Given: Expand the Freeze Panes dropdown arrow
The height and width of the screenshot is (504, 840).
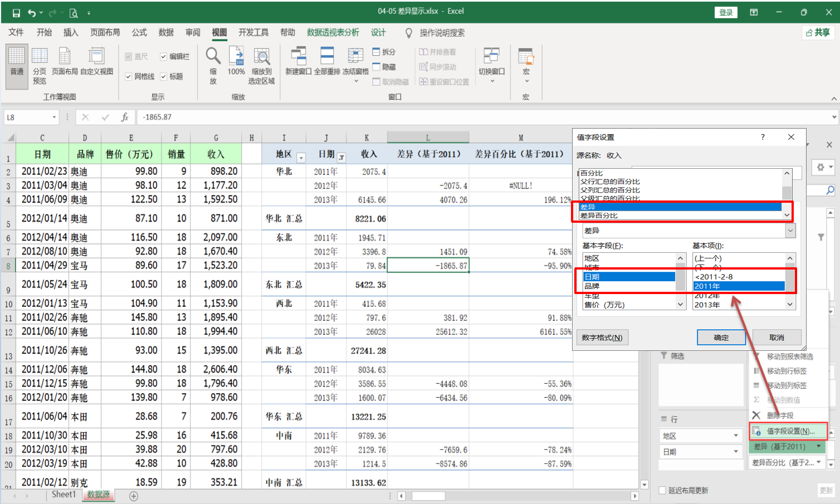Looking at the screenshot, I should [x=356, y=81].
